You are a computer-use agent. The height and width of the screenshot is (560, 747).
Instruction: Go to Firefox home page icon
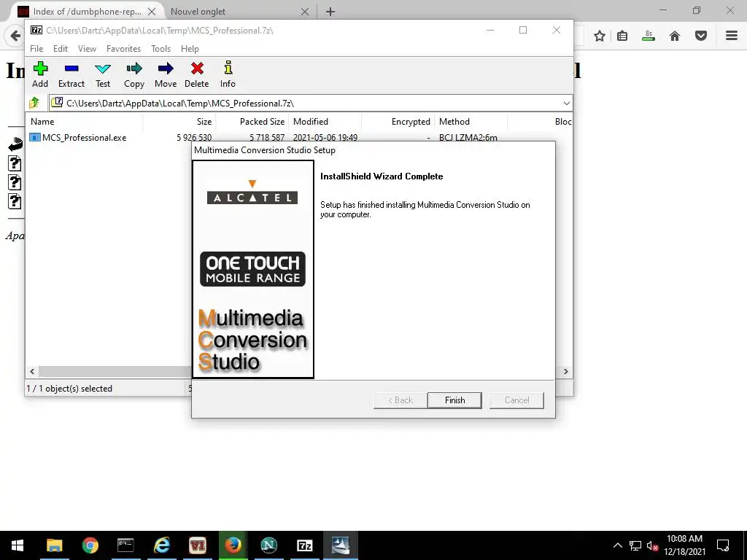click(675, 36)
